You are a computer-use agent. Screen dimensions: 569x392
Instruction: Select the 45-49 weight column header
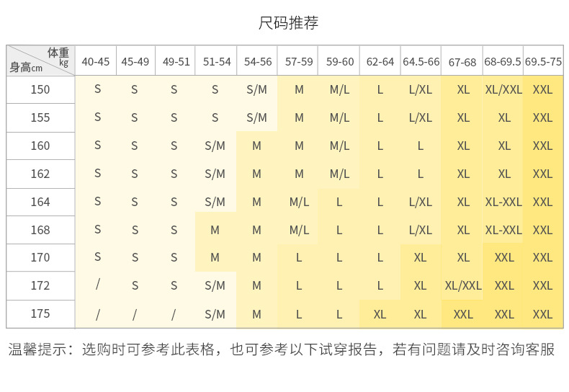(135, 62)
